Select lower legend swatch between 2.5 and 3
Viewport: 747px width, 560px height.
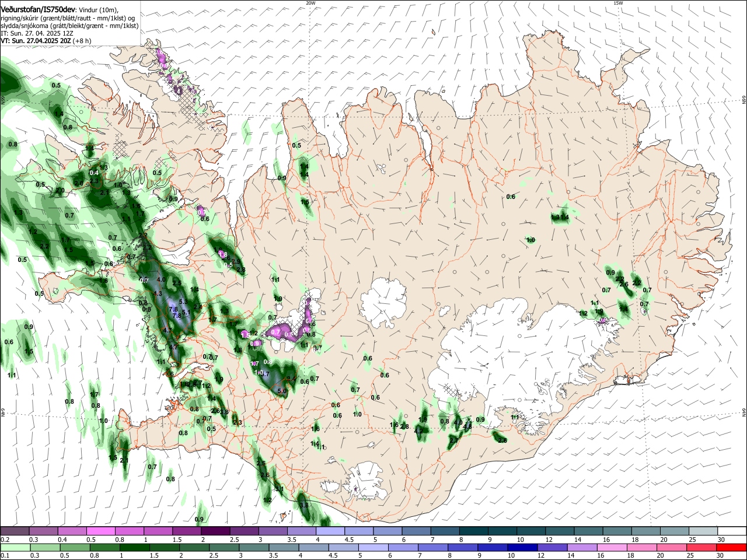(224, 547)
